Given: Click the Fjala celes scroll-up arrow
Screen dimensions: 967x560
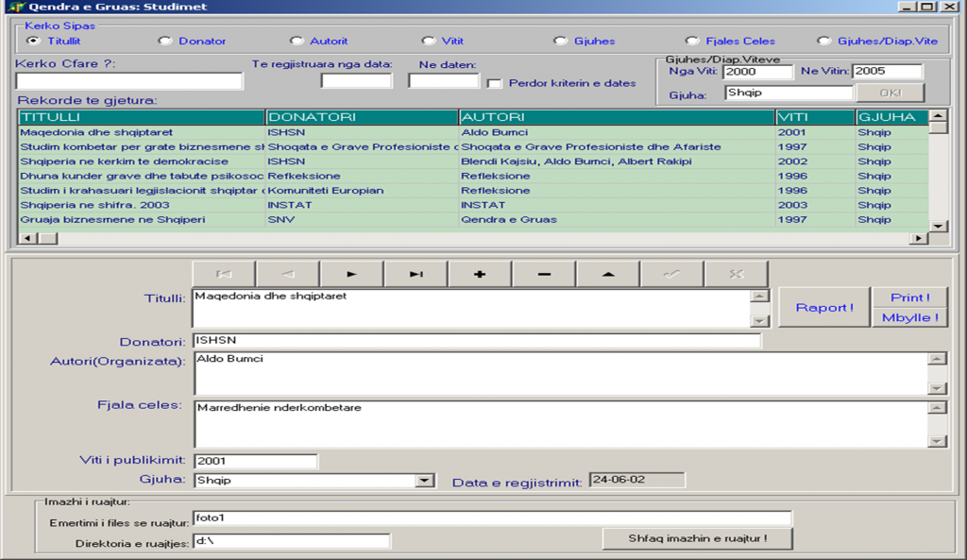Looking at the screenshot, I should click(938, 408).
